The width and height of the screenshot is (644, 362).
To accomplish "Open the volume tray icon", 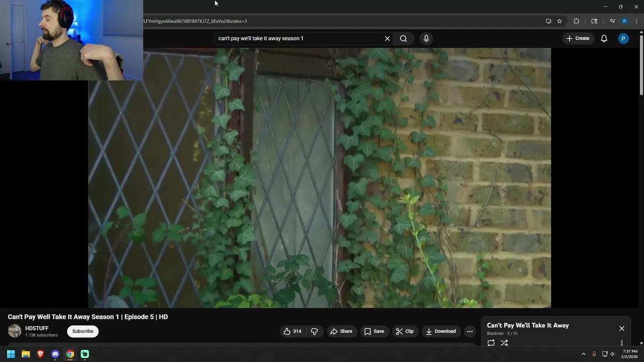I will click(x=613, y=354).
